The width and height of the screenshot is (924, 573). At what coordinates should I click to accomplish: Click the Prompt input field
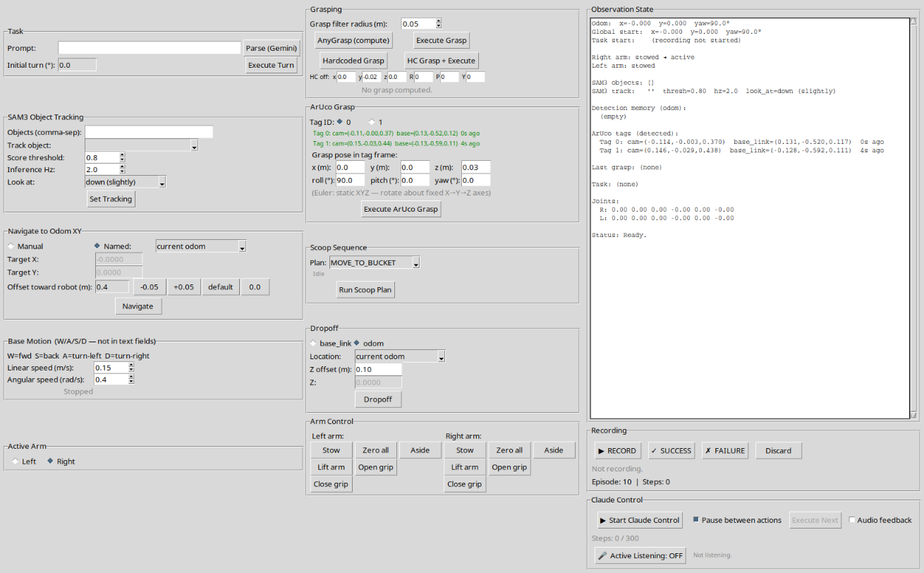tap(150, 48)
